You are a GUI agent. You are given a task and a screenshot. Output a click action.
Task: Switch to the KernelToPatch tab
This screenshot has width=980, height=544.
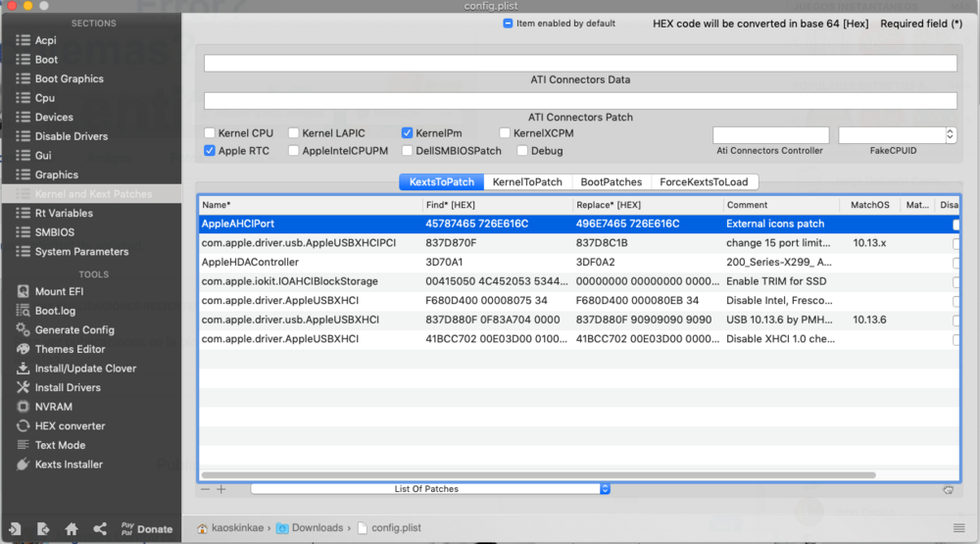527,182
